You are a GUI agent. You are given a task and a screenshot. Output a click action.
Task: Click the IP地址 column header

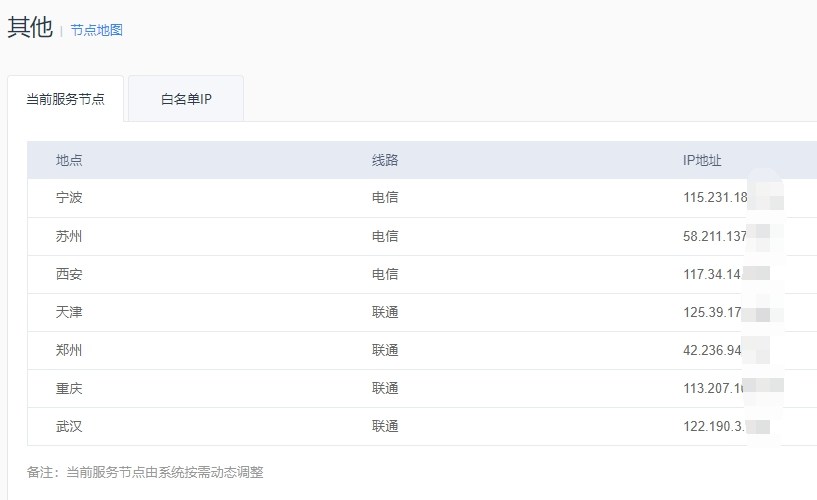tap(702, 160)
